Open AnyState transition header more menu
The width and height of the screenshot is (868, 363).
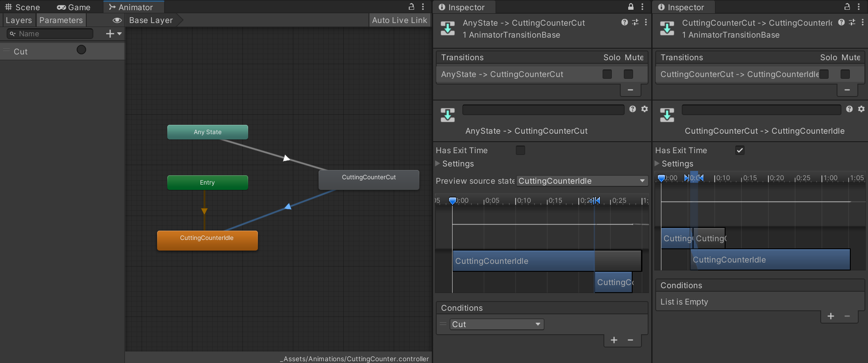pyautogui.click(x=646, y=22)
